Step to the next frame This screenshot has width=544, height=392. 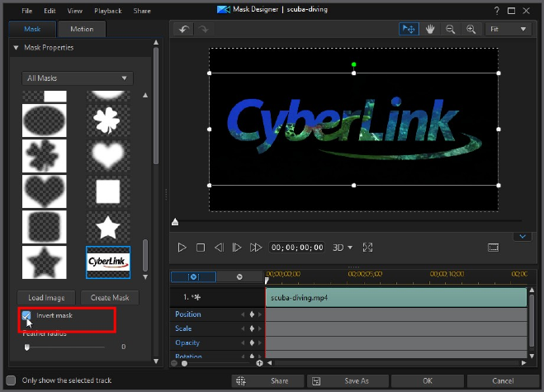[x=237, y=248]
